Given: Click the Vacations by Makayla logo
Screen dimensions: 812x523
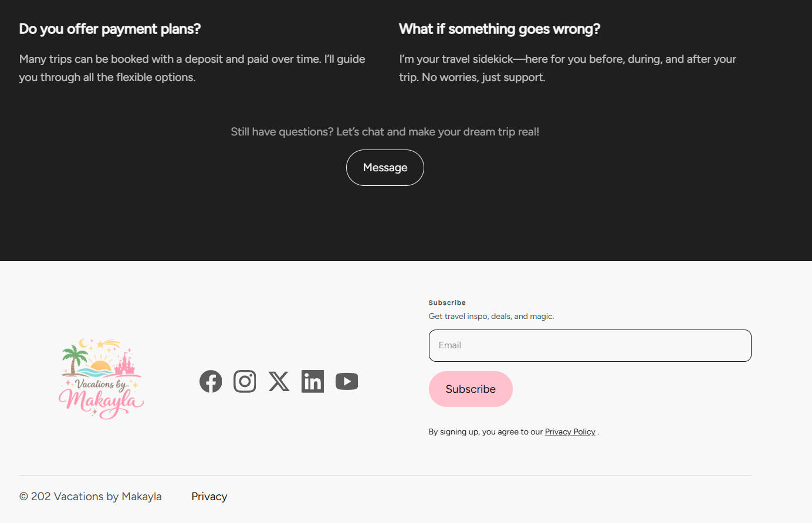Looking at the screenshot, I should 101,379.
